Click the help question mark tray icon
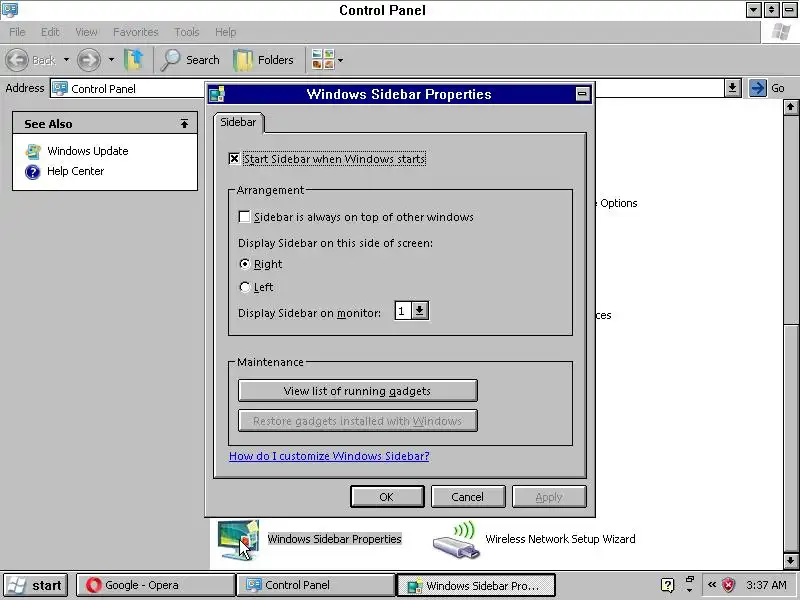 click(667, 585)
